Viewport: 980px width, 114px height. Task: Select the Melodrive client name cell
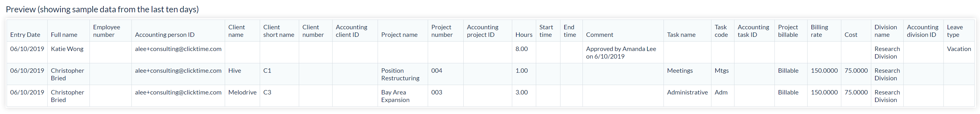242,92
